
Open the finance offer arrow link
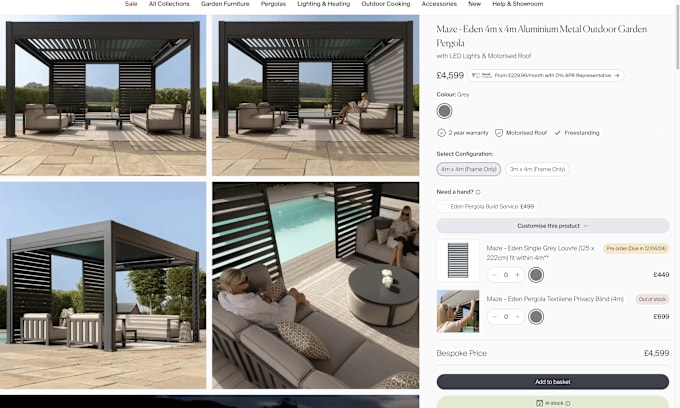pyautogui.click(x=617, y=75)
